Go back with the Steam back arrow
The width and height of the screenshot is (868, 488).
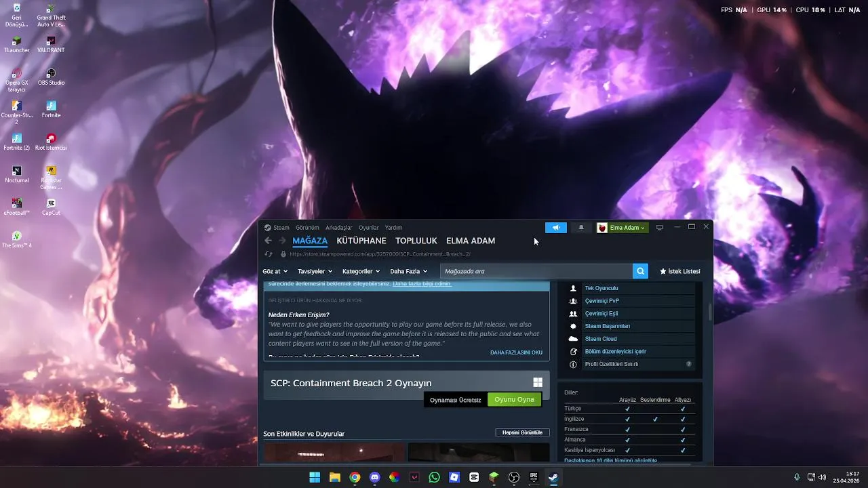point(268,241)
